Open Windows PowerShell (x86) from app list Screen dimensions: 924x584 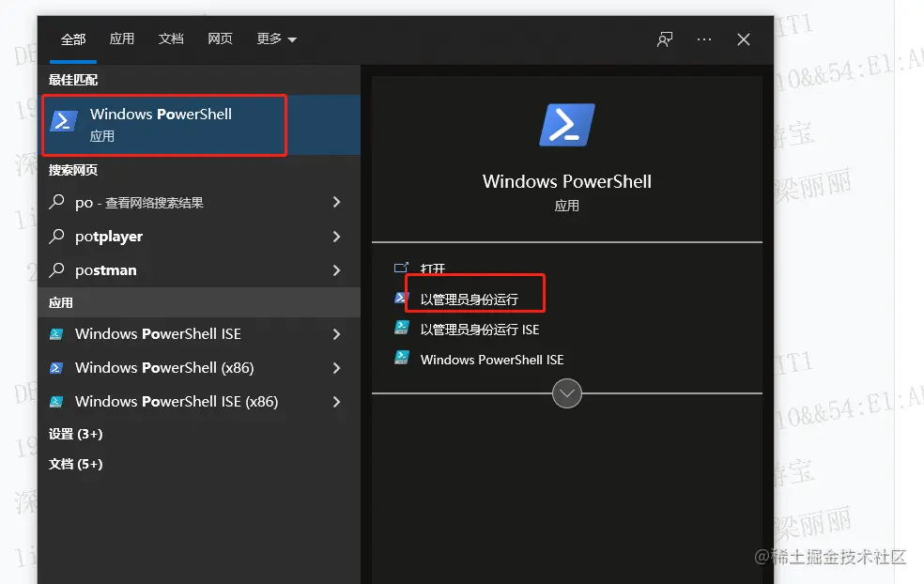coord(200,368)
